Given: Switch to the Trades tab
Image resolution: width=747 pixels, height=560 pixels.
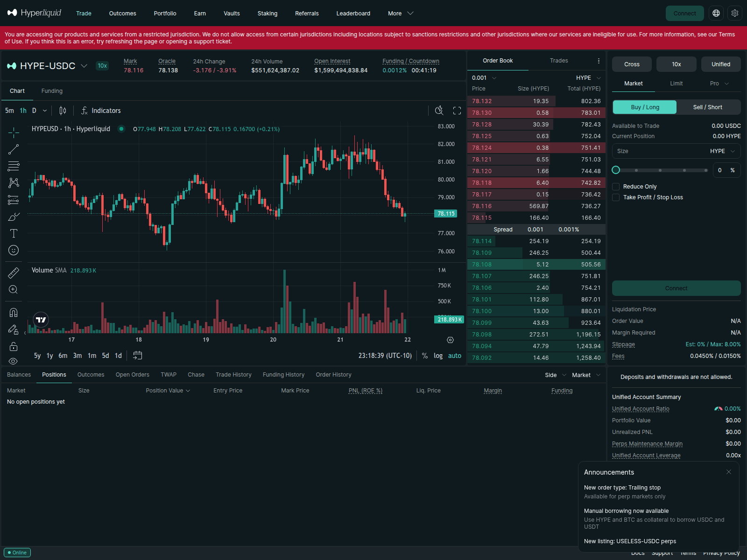Looking at the screenshot, I should pos(559,61).
